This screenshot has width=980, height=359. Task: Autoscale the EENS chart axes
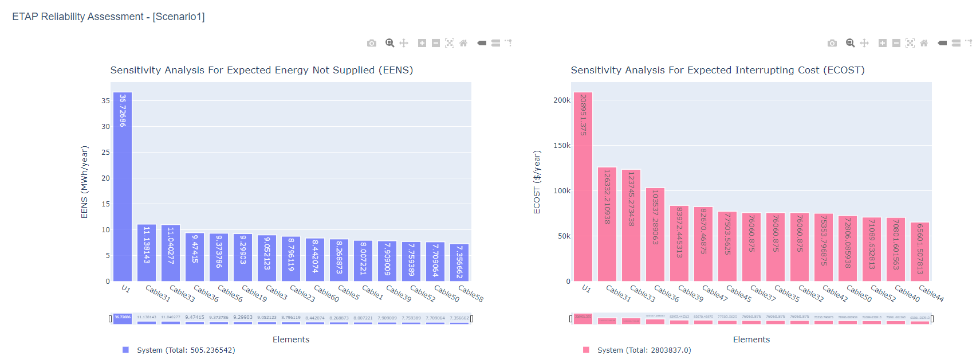(x=450, y=42)
